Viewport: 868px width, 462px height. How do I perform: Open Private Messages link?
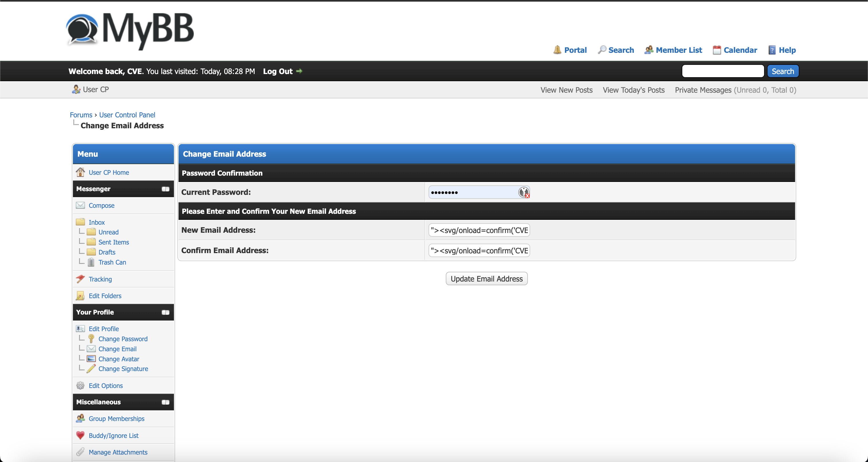[703, 90]
